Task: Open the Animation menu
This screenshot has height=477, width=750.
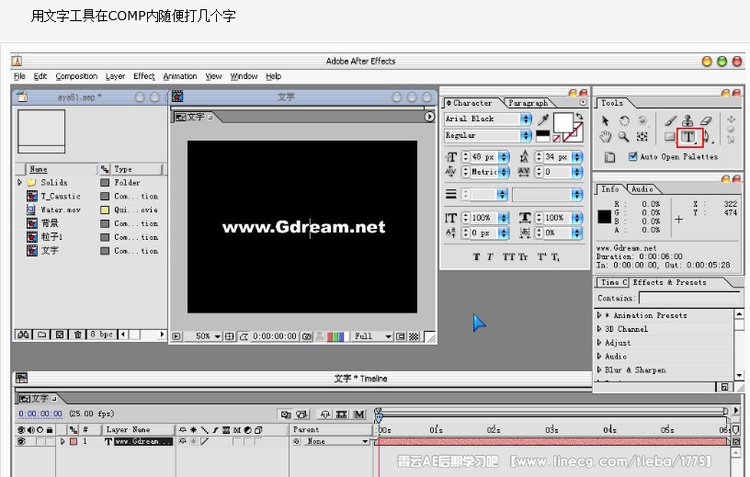Action: pos(180,76)
